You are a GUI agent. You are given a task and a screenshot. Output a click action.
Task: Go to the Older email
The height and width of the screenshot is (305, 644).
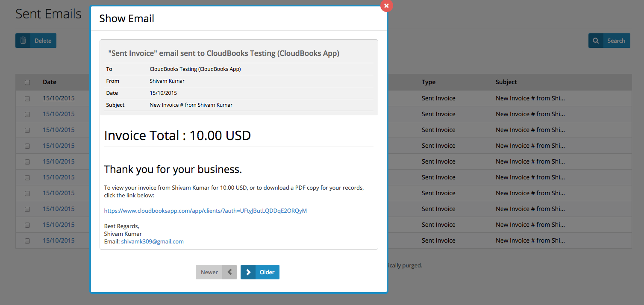pos(267,272)
